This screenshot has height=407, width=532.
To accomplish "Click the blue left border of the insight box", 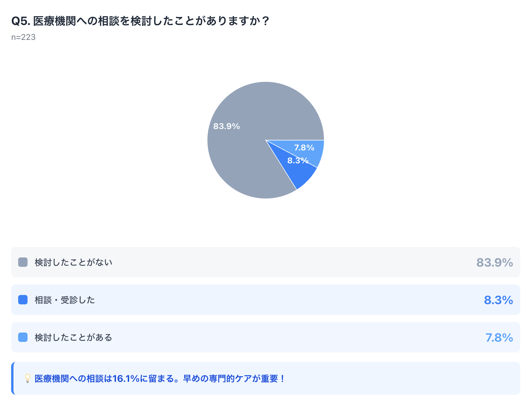I will pyautogui.click(x=12, y=378).
